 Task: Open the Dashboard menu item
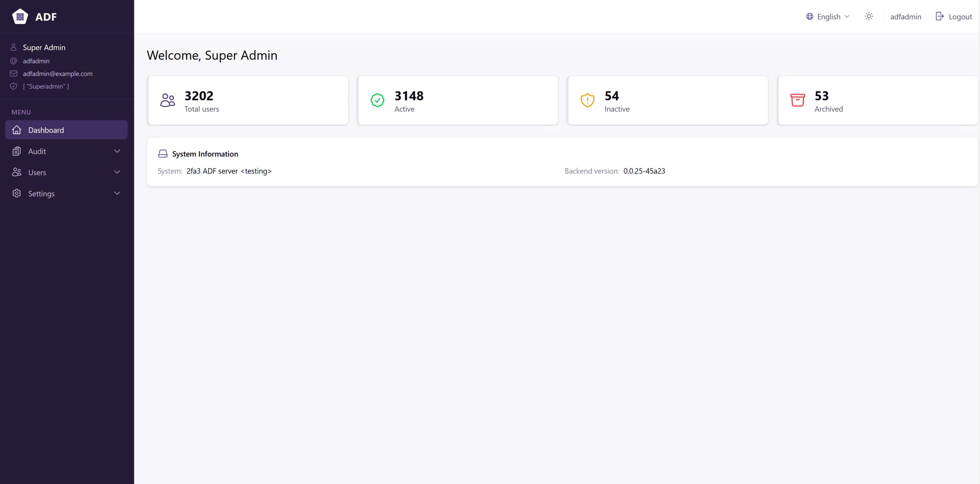[x=67, y=130]
